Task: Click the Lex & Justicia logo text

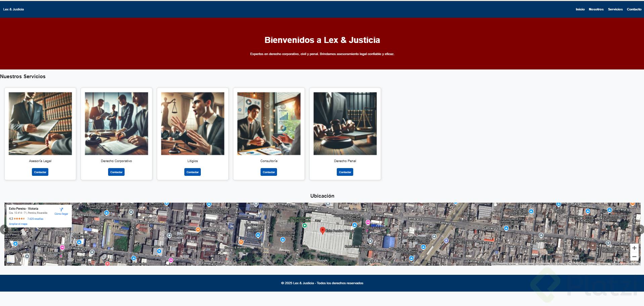Action: 13,9
